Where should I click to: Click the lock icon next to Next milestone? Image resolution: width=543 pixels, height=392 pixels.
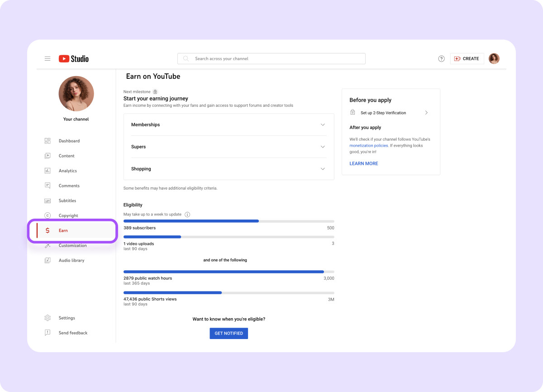click(155, 92)
